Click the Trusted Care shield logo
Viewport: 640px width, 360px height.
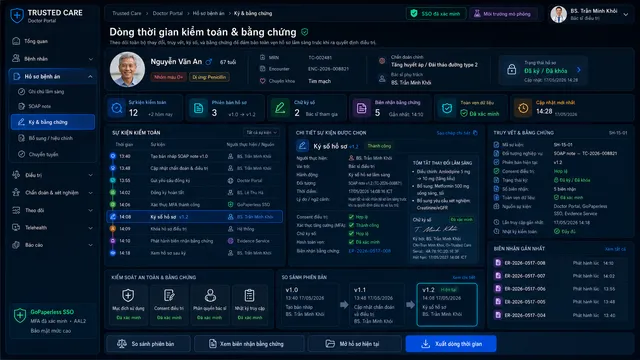(17, 16)
